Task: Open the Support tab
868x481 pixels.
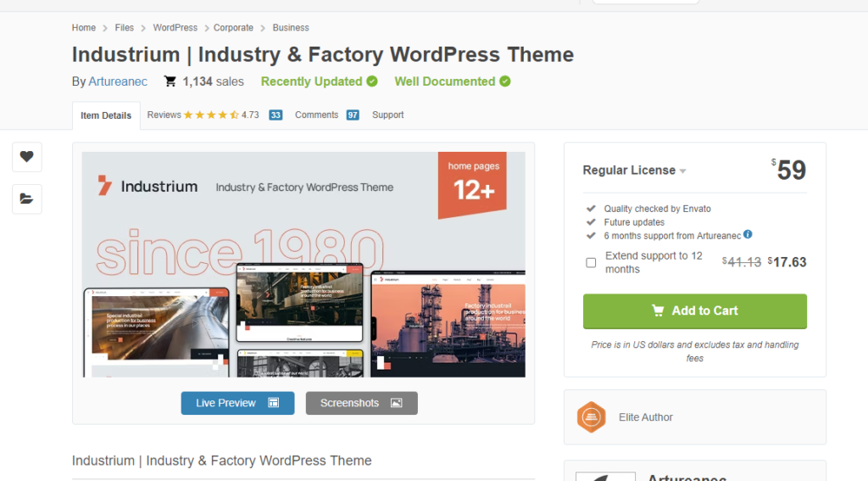Action: [x=387, y=115]
